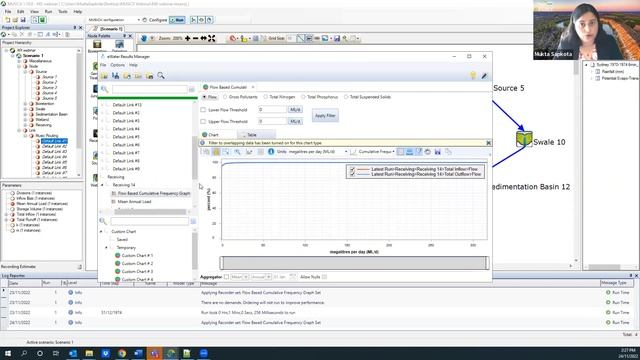The image size is (640, 360).
Task: Uncheck the Total Inflow Flow legend checkbox
Action: [x=352, y=169]
